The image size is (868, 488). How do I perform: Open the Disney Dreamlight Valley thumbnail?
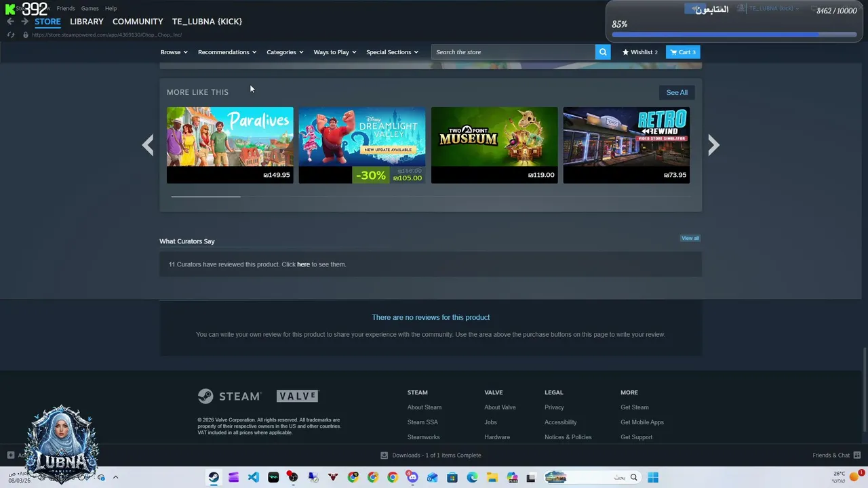pos(362,145)
